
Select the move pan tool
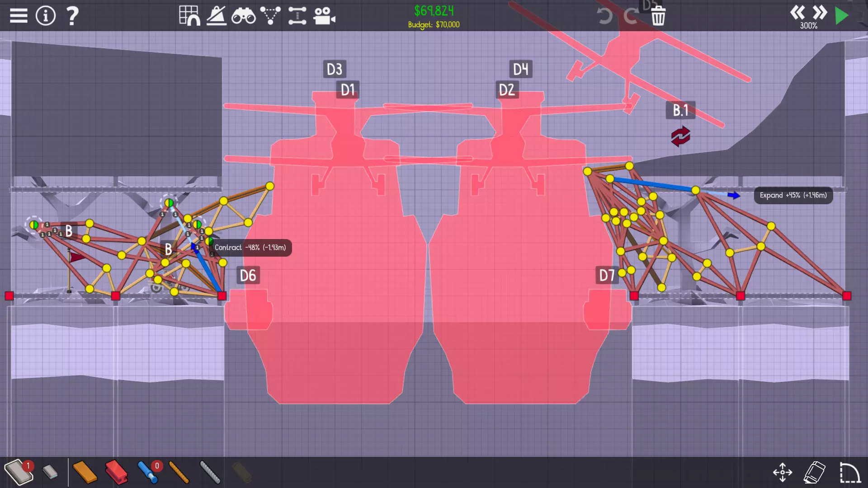click(783, 473)
